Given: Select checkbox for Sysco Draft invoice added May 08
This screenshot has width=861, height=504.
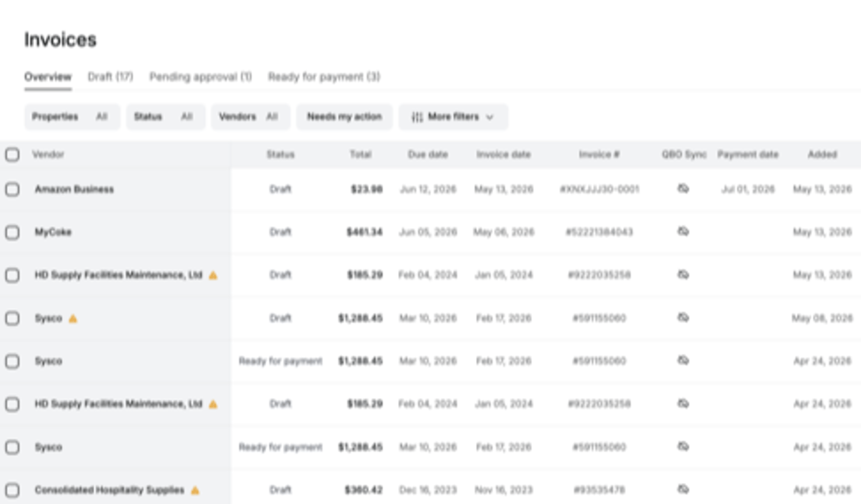Looking at the screenshot, I should coord(12,318).
